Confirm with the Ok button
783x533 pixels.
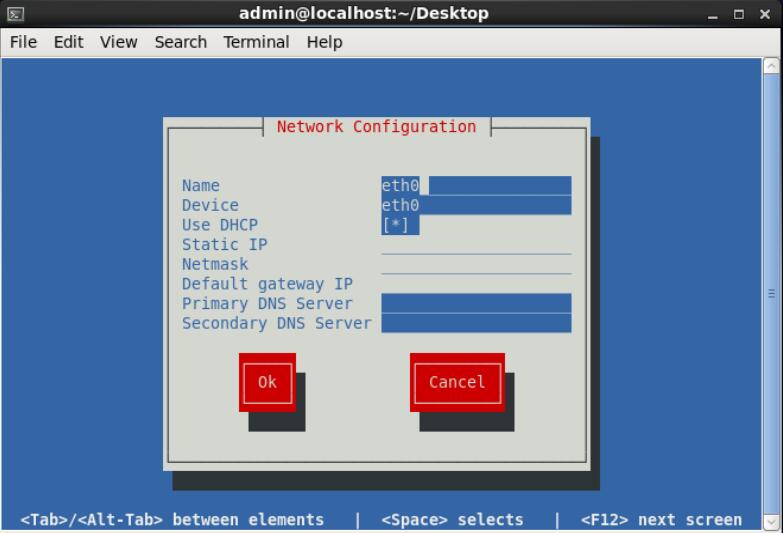267,382
